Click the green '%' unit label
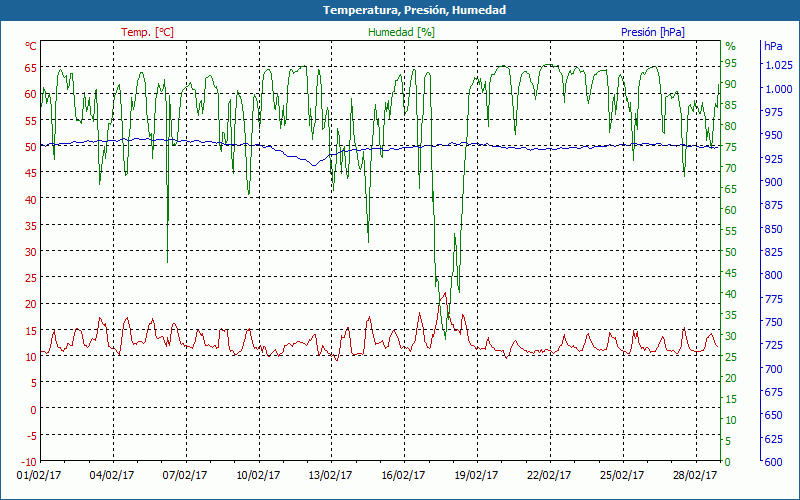Screen dimensions: 800x500 coord(731,46)
